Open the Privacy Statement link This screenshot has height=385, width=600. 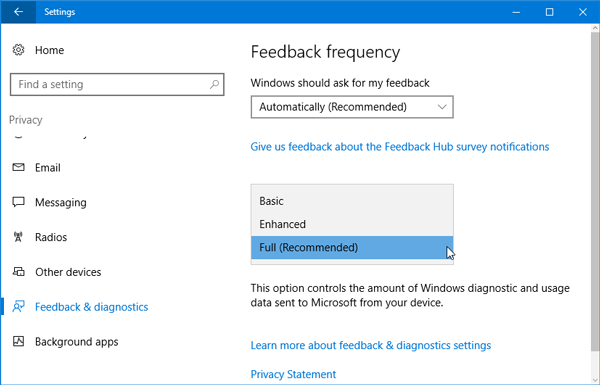click(x=293, y=374)
